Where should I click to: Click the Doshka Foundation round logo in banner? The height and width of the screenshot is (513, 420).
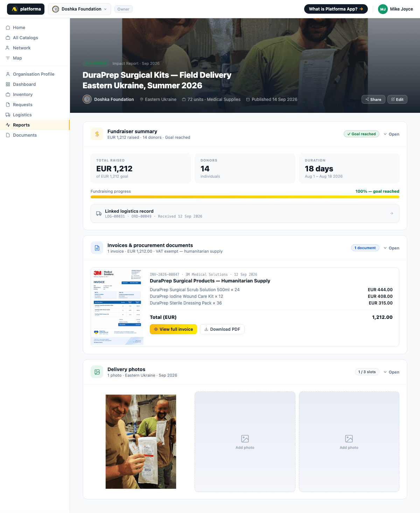tap(87, 100)
